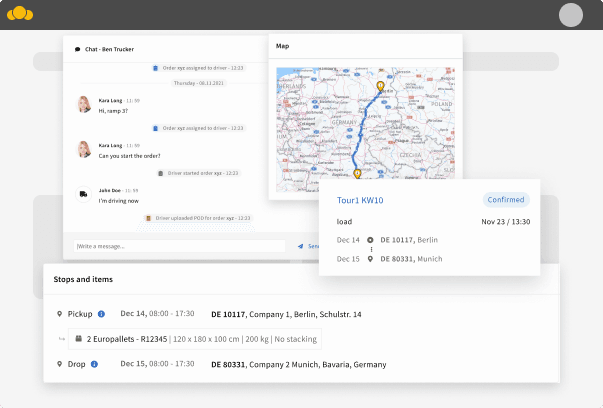Click Kara Long's avatar at 'Hi, ramp 3?'
The height and width of the screenshot is (408, 603).
pos(83,104)
